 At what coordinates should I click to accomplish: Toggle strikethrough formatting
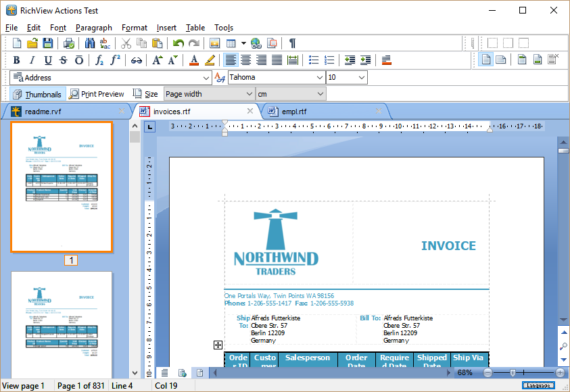click(x=64, y=60)
